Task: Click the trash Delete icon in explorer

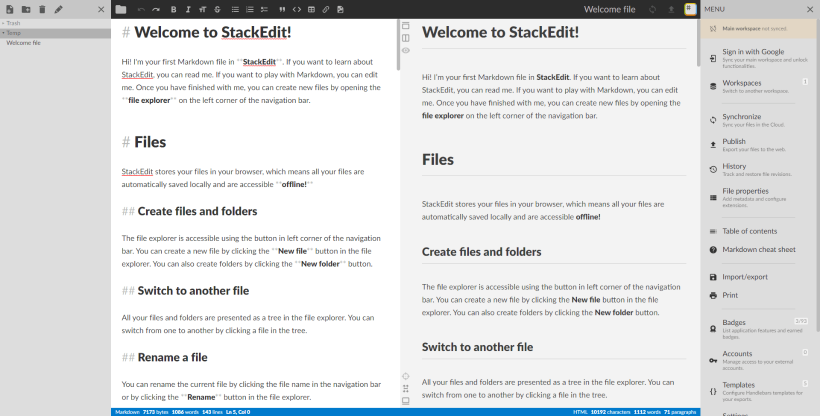Action: [41, 9]
